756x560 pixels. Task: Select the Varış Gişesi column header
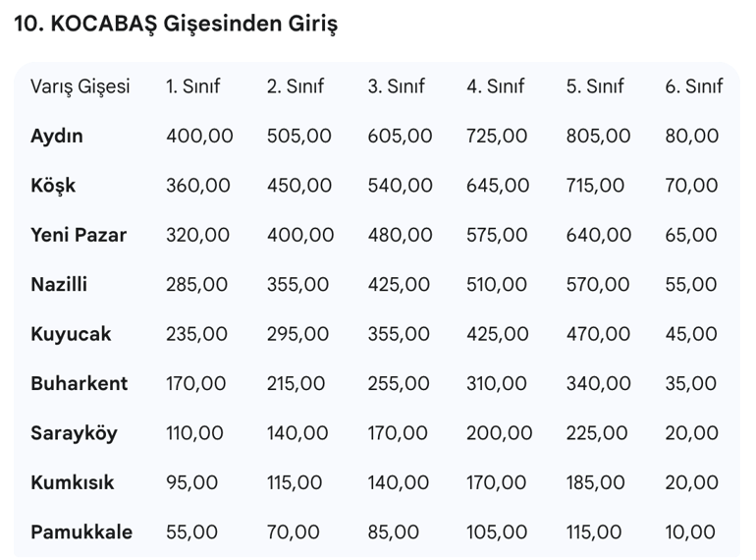[81, 86]
